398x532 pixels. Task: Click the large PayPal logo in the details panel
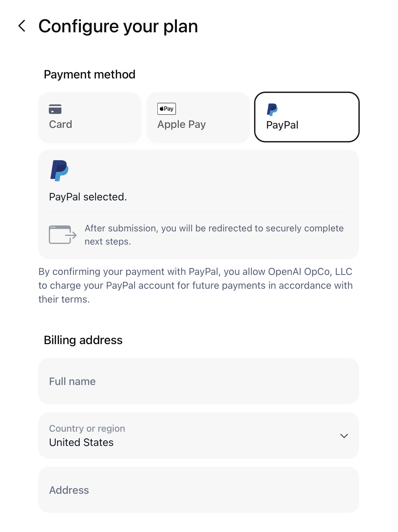[59, 171]
